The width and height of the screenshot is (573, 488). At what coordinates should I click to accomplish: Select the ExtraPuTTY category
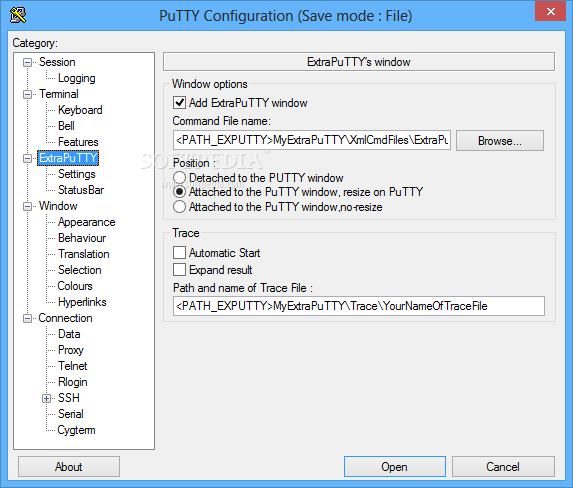pyautogui.click(x=68, y=158)
